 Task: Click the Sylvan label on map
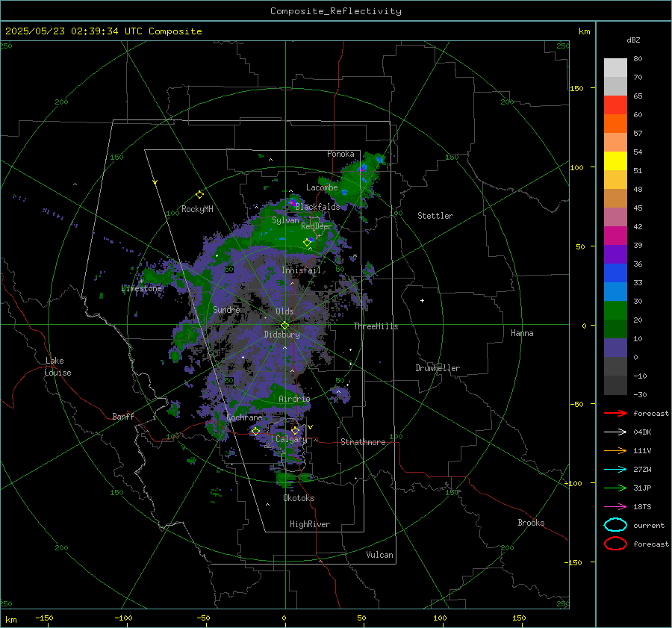[x=285, y=220]
